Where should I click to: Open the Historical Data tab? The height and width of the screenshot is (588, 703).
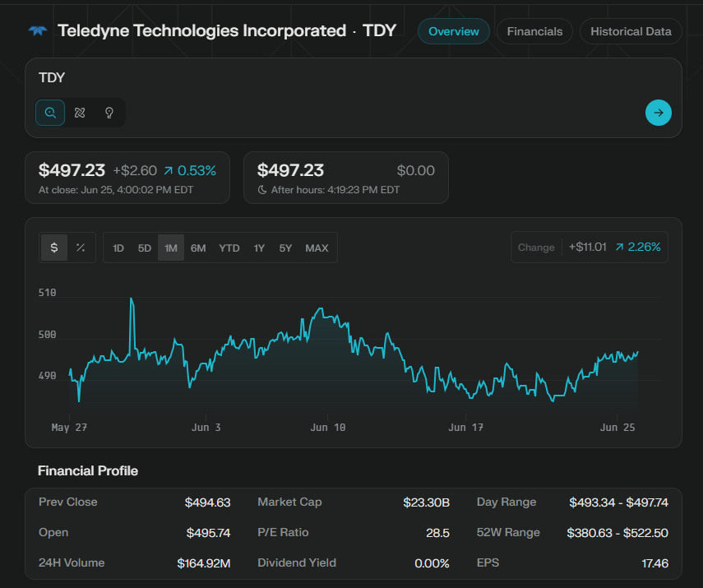[x=631, y=31]
